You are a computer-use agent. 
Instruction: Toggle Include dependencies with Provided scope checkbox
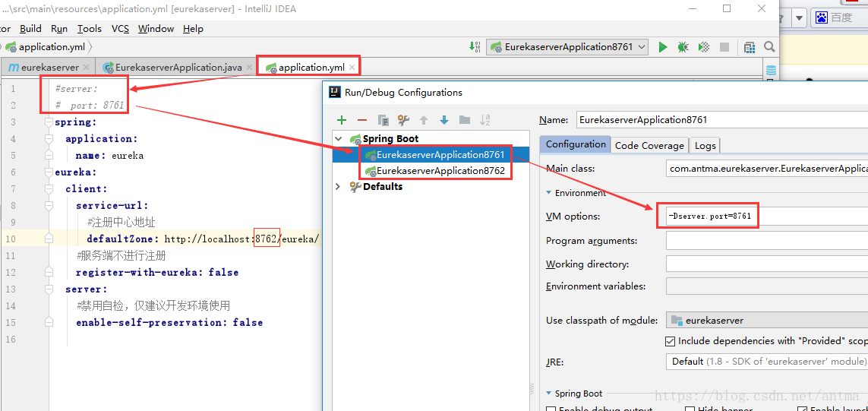point(670,341)
